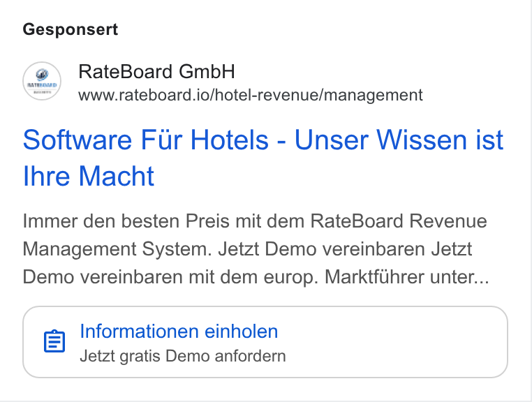
Task: Click the clipboard form icon
Action: pyautogui.click(x=54, y=341)
